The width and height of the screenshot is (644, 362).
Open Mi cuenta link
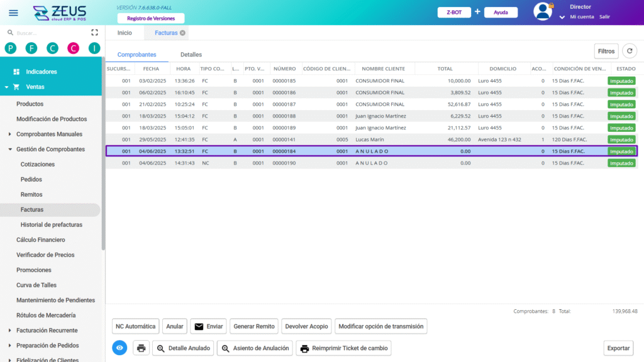pos(582,17)
